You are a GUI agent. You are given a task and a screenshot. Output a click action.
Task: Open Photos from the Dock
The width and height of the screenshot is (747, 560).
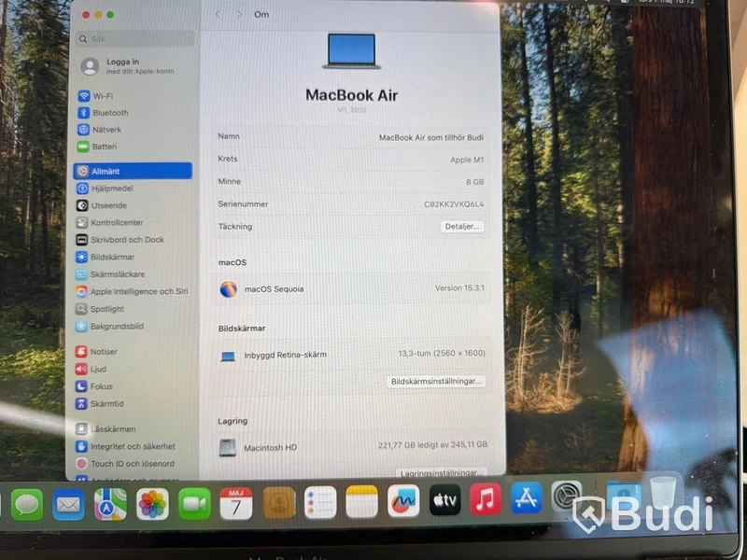click(x=152, y=504)
